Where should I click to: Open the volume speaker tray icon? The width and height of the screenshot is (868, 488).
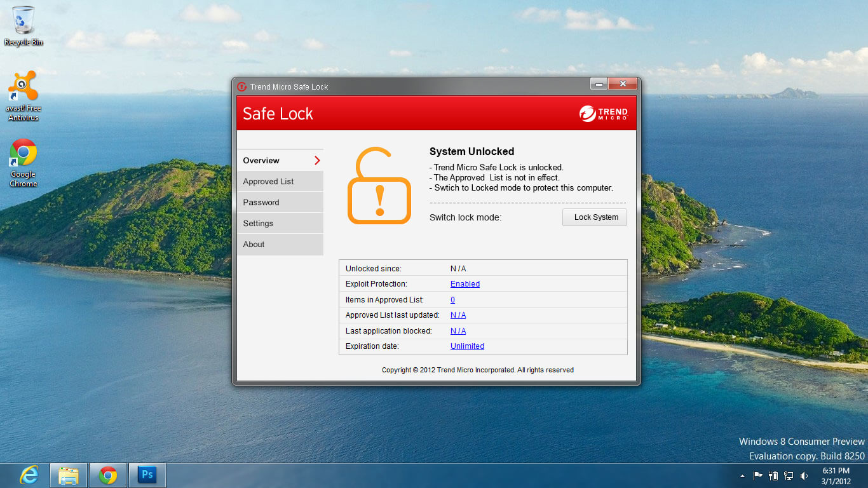point(804,475)
